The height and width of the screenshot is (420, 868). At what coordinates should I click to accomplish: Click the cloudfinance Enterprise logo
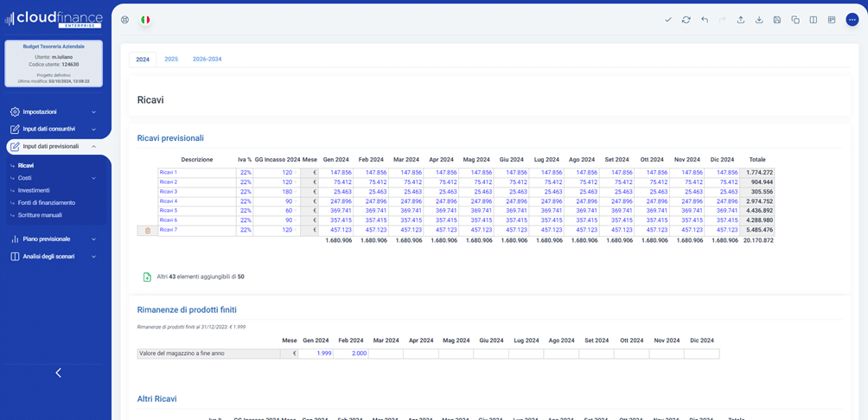pos(54,19)
